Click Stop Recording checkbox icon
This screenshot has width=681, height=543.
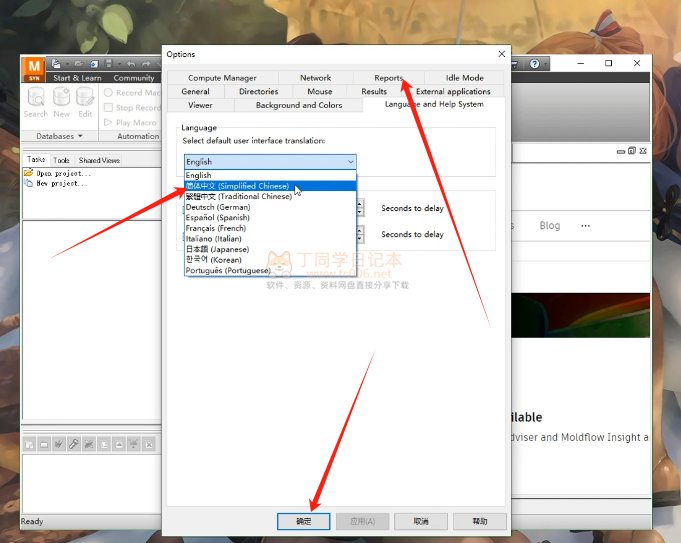pos(109,108)
